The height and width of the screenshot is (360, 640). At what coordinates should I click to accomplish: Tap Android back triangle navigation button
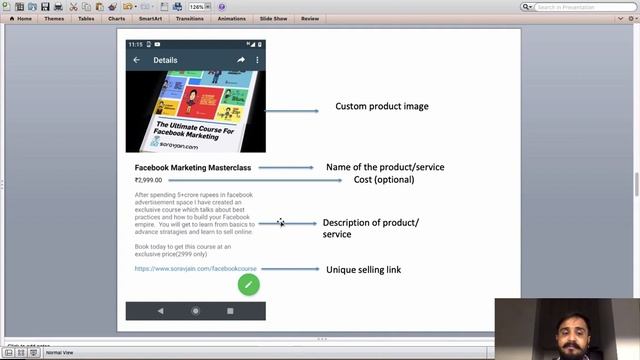[x=160, y=311]
